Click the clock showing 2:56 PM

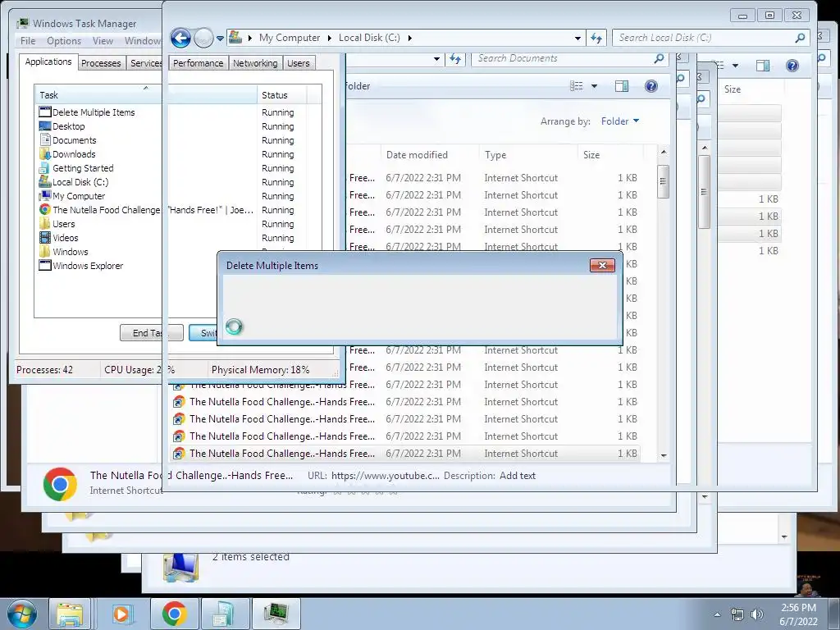[798, 614]
